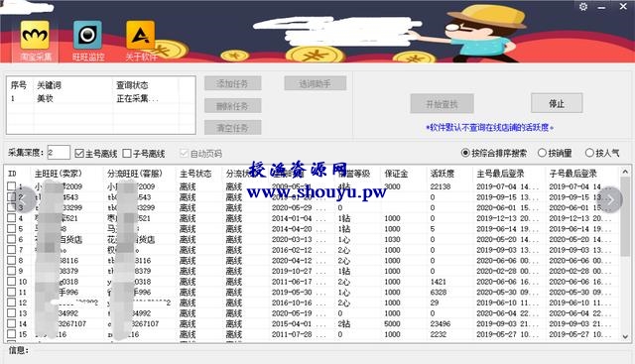Click the 清空任务 button
The image size is (635, 364).
232,128
